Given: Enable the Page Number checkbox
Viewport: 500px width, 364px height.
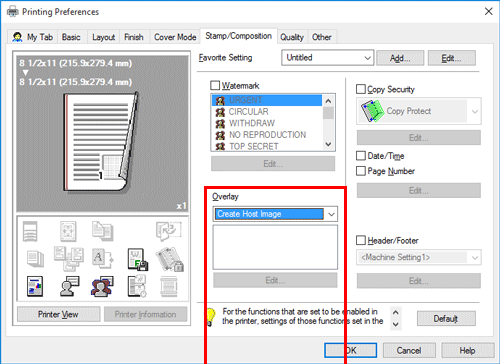Looking at the screenshot, I should click(x=361, y=171).
